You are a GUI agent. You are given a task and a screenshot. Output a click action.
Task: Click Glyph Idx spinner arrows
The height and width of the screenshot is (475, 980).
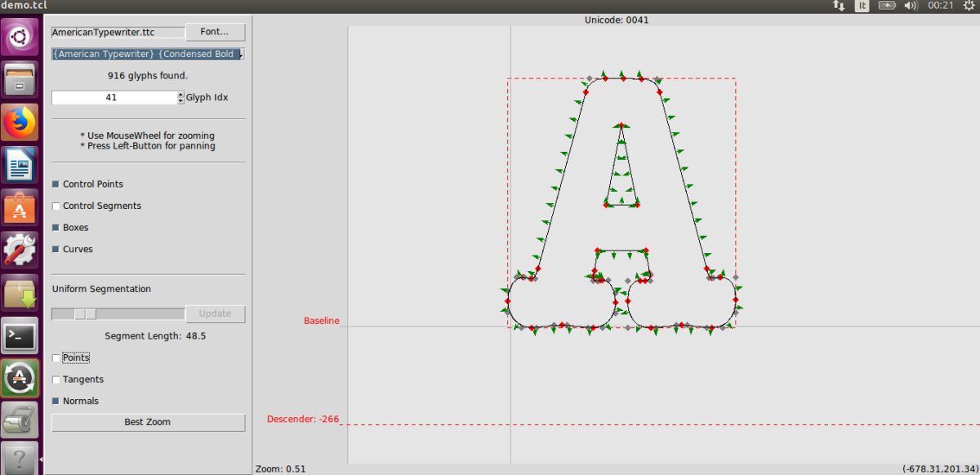coord(180,97)
